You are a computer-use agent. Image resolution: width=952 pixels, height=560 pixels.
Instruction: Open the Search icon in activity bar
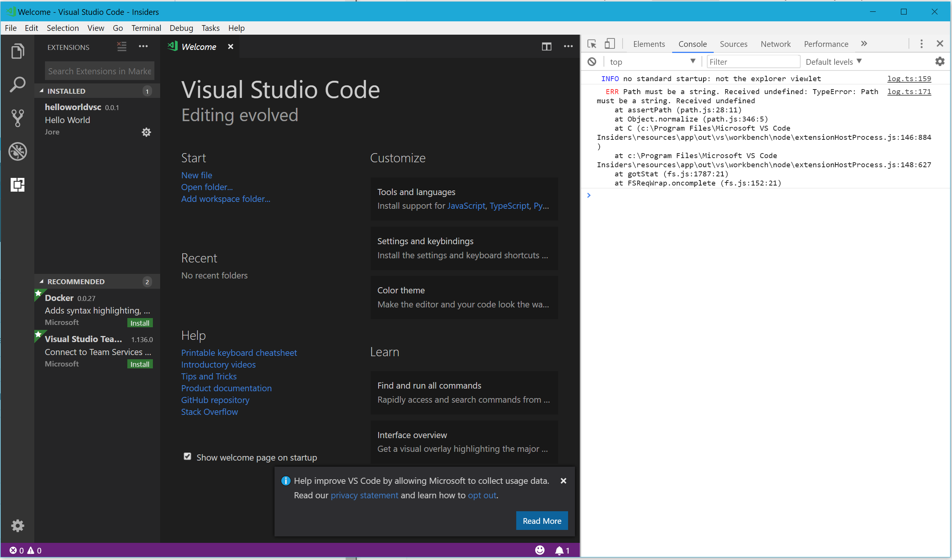(x=18, y=84)
